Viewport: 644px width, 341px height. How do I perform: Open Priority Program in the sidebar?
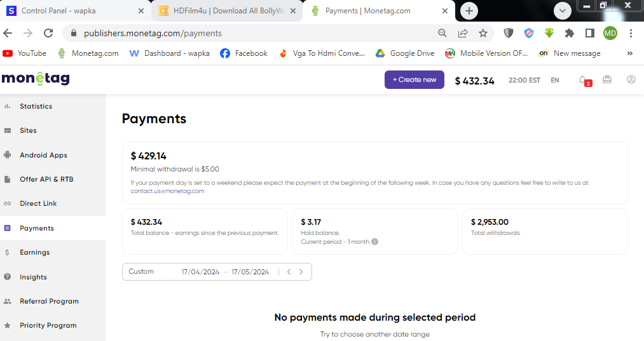[x=53, y=325]
